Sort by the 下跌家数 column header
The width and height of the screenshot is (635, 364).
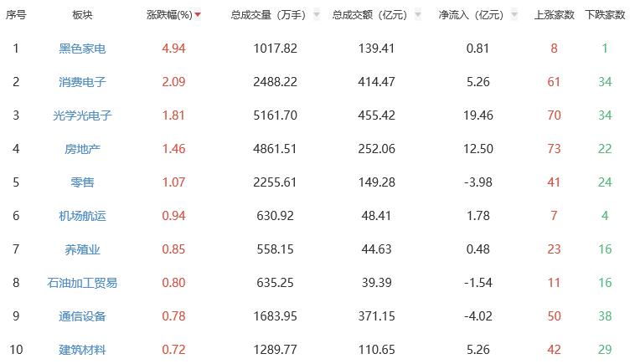(605, 15)
